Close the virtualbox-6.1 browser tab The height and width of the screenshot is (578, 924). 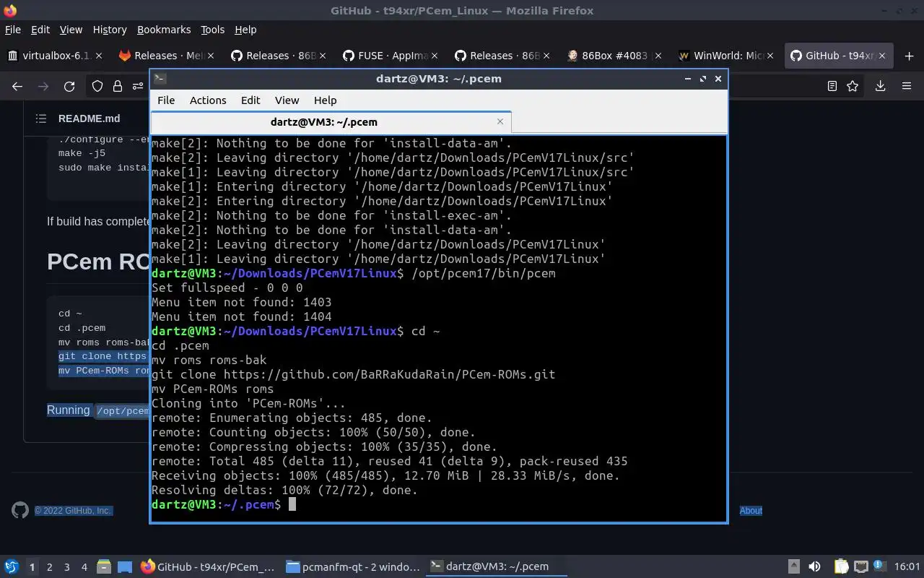pos(99,56)
